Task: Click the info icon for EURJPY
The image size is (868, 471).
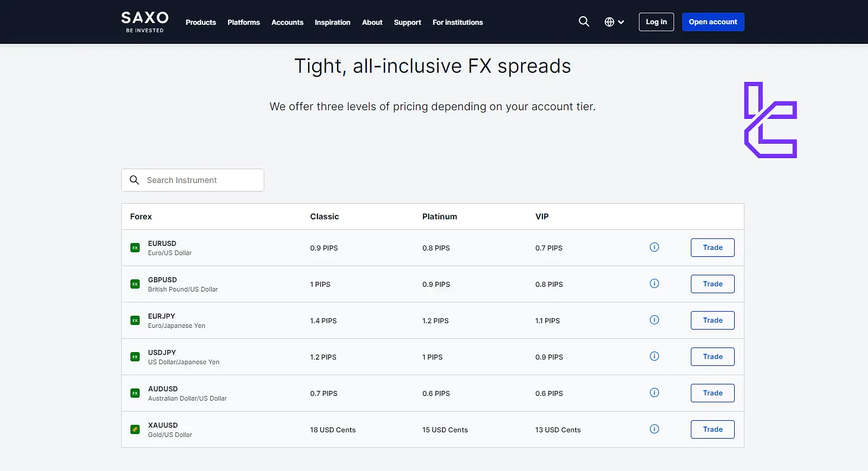Action: point(654,320)
